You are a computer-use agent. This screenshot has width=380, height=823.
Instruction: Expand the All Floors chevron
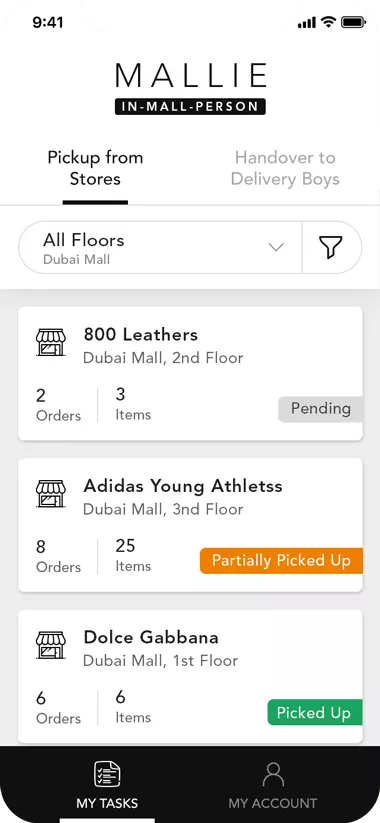tap(276, 247)
